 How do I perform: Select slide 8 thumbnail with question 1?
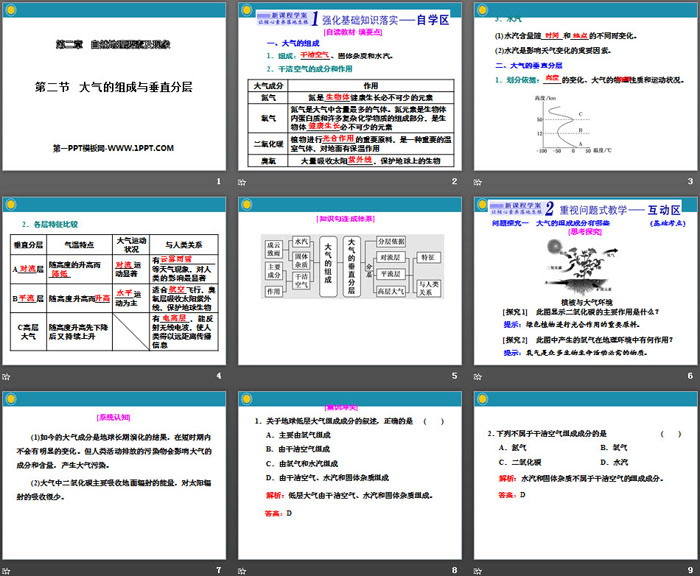(350, 476)
